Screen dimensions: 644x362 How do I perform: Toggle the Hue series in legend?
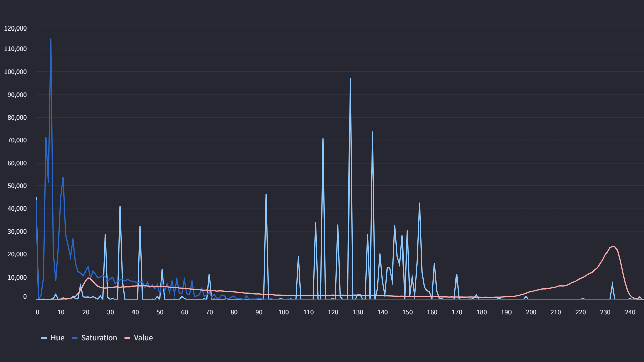(57, 338)
